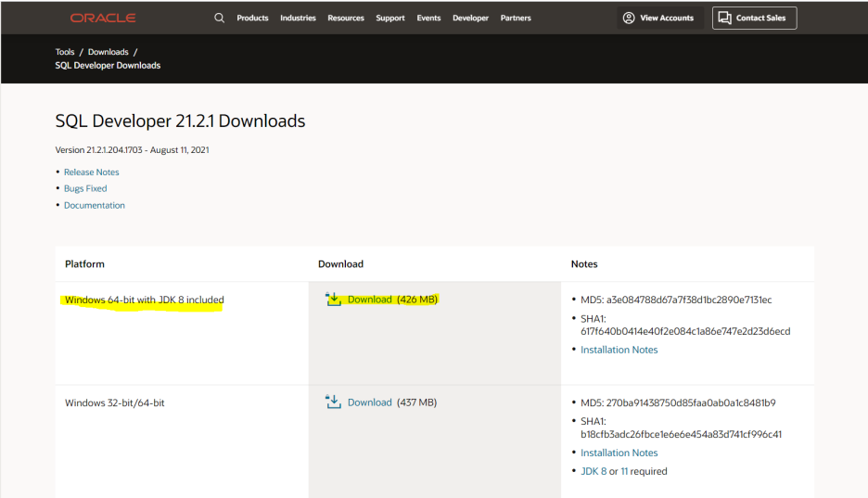Click the Oracle logo
The width and height of the screenshot is (868, 498).
(103, 19)
